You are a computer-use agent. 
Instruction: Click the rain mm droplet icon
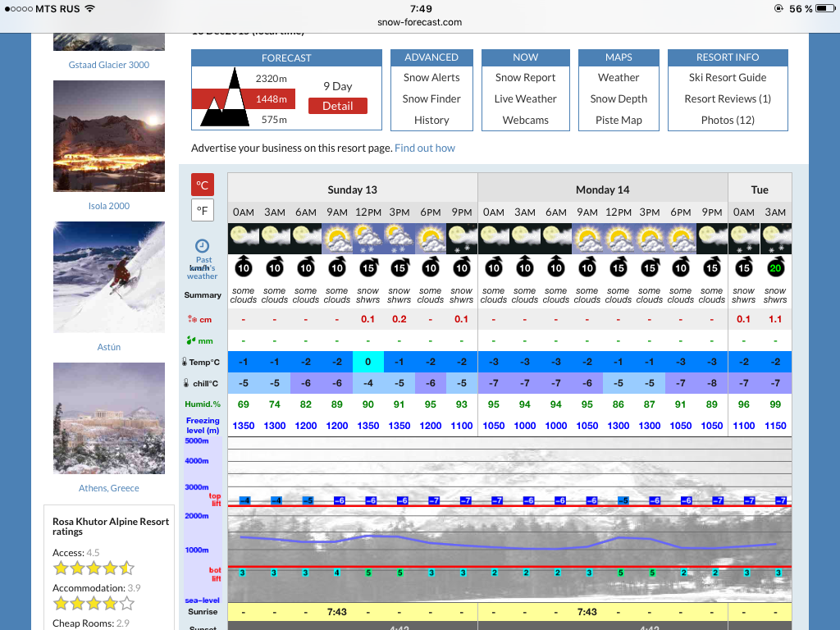[190, 340]
